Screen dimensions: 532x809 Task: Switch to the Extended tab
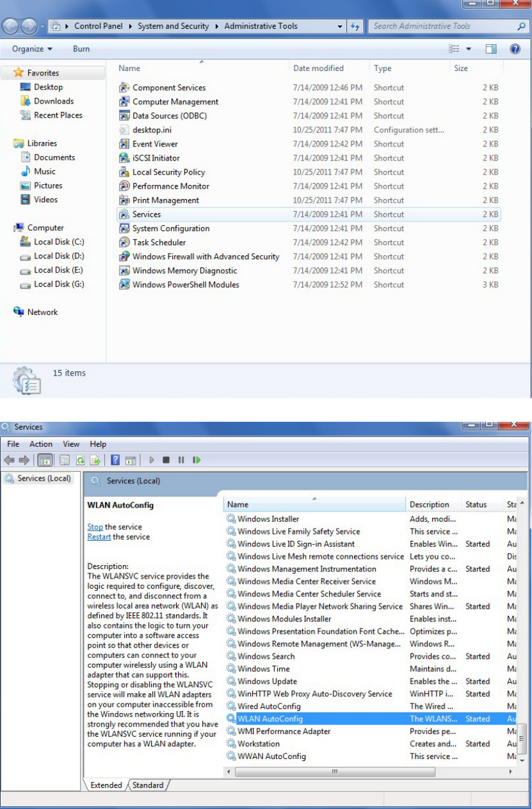pos(106,785)
